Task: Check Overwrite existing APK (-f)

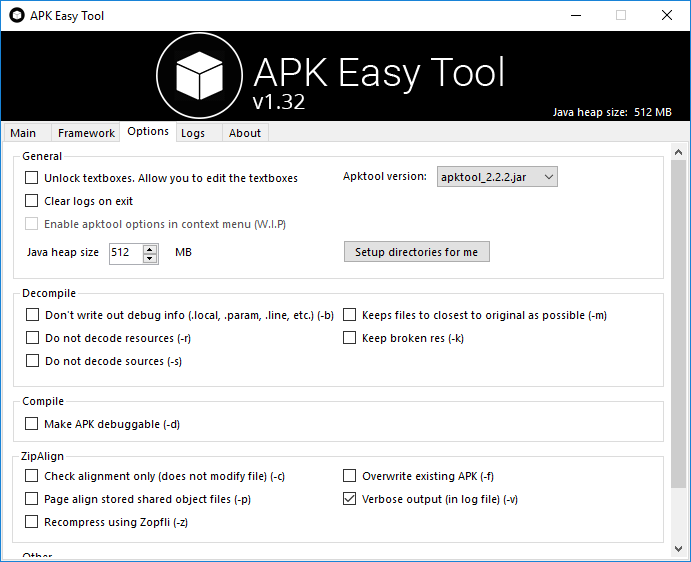Action: [x=349, y=476]
